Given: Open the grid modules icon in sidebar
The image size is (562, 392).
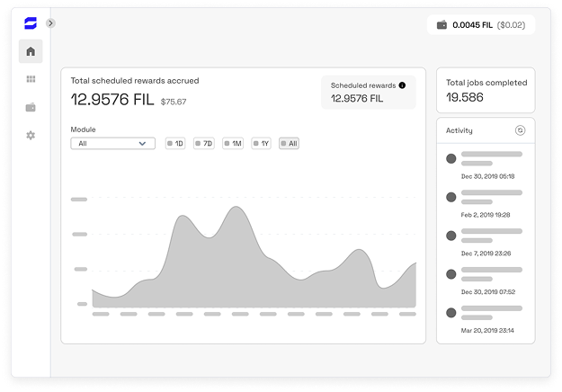Looking at the screenshot, I should coord(31,79).
